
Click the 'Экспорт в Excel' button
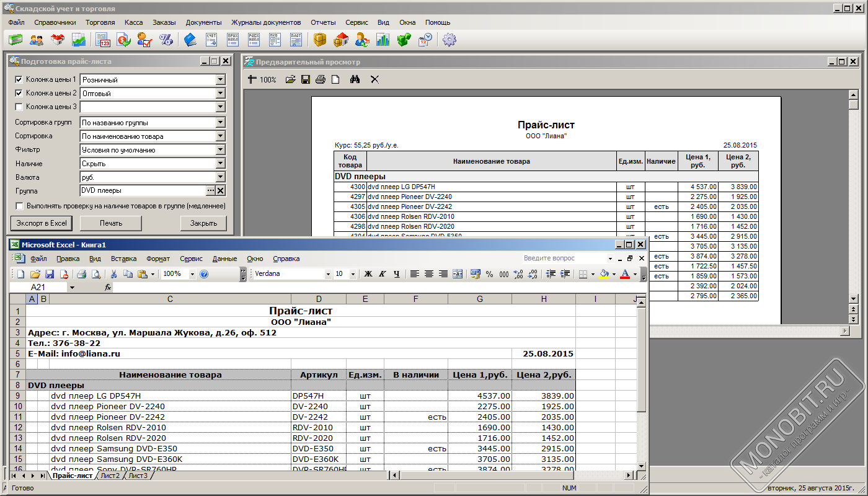click(41, 223)
